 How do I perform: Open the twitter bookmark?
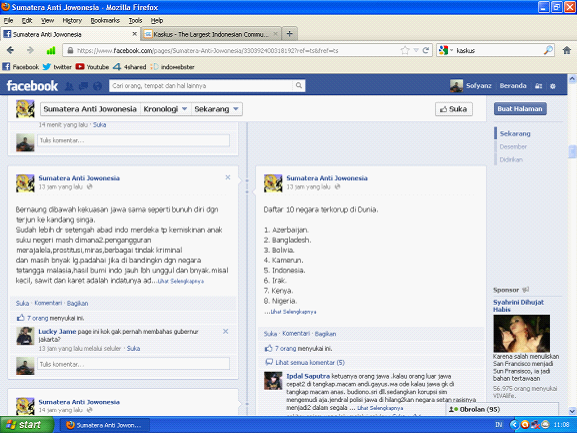(x=57, y=67)
